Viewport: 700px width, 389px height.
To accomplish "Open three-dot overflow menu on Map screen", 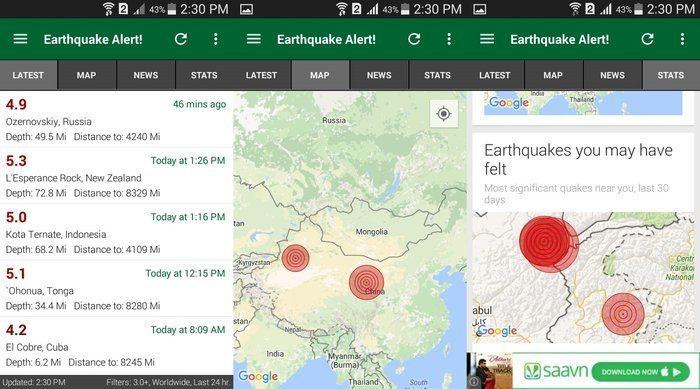I will point(449,39).
